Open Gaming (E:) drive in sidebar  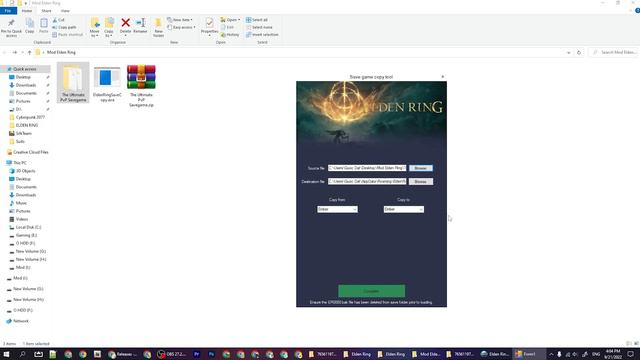click(26, 235)
